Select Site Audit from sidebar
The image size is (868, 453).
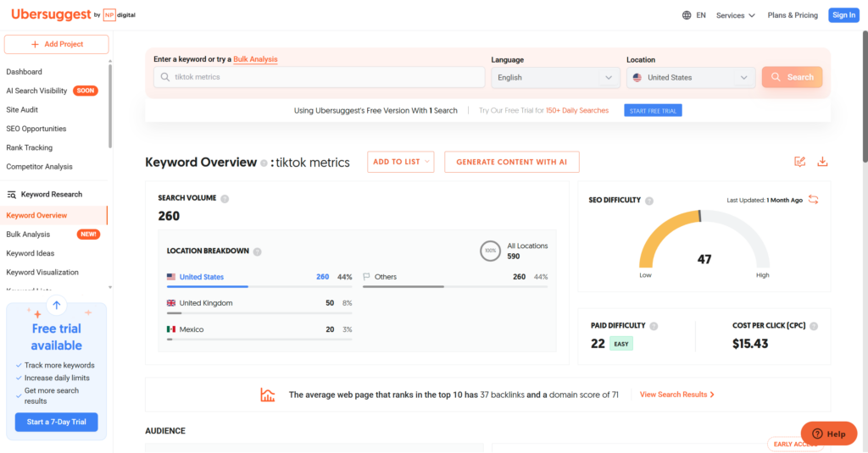click(x=22, y=109)
